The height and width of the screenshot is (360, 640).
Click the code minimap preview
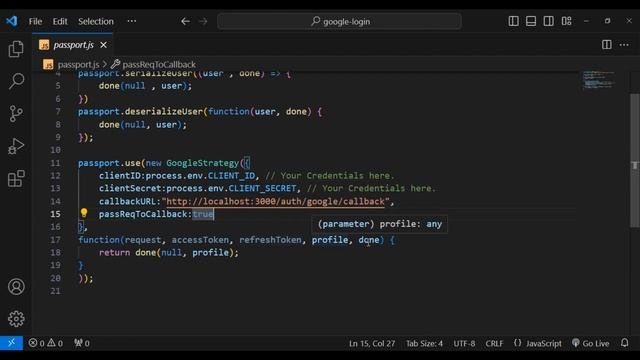[x=598, y=80]
